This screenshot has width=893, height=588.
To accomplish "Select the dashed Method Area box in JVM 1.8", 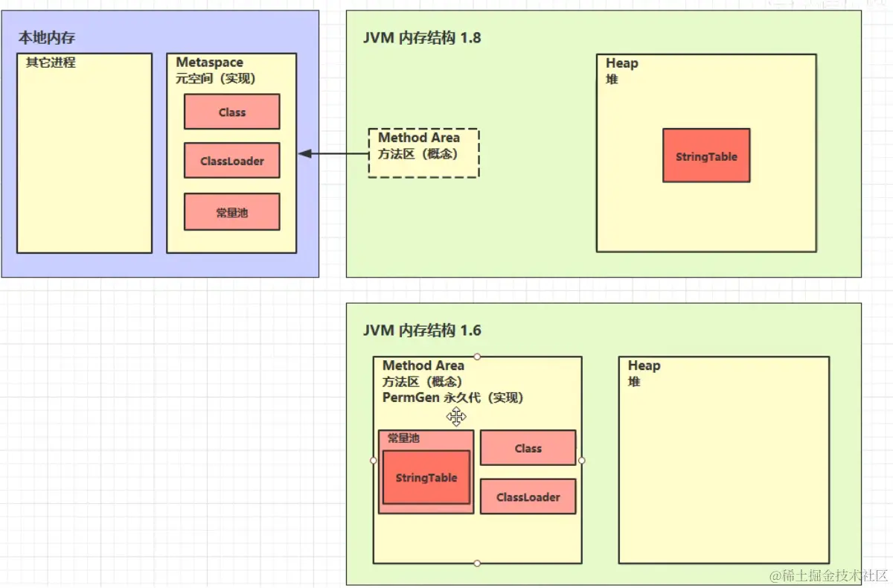I will pos(423,153).
